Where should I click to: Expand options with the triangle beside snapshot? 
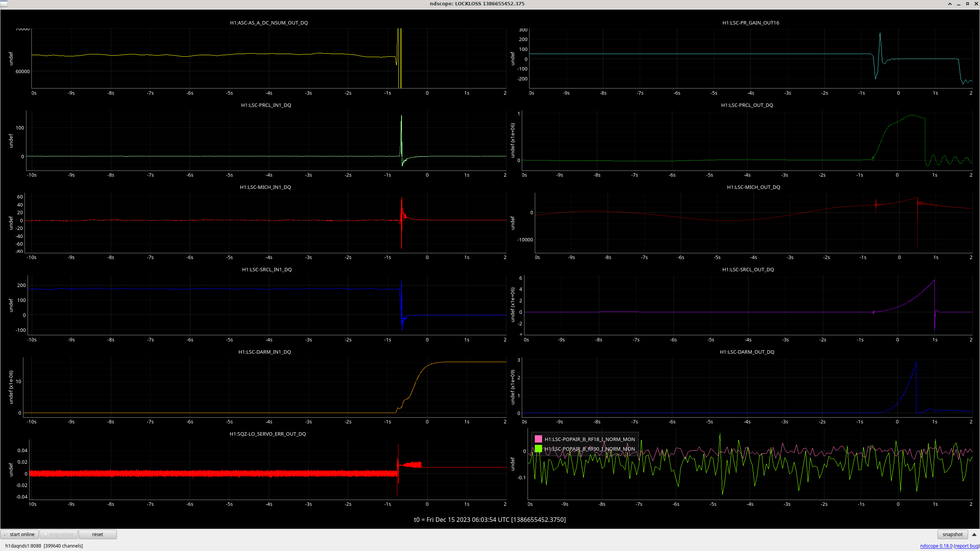click(x=974, y=534)
